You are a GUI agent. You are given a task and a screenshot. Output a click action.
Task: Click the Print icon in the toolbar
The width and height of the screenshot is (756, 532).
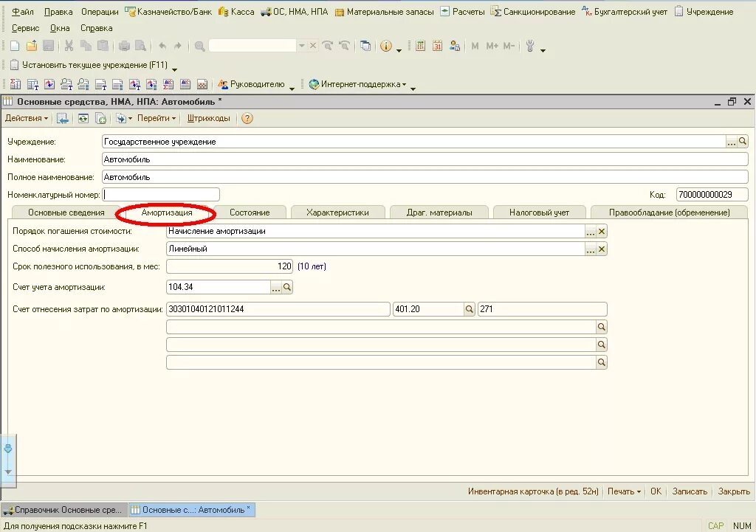click(124, 46)
